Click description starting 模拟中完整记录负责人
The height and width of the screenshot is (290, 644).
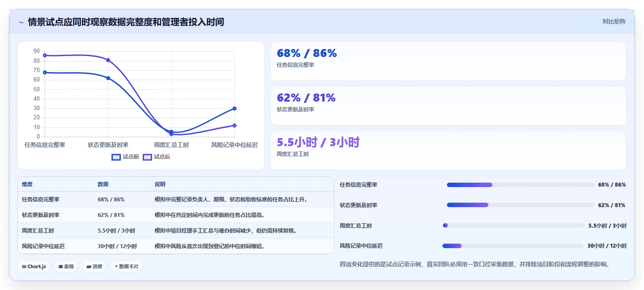231,200
